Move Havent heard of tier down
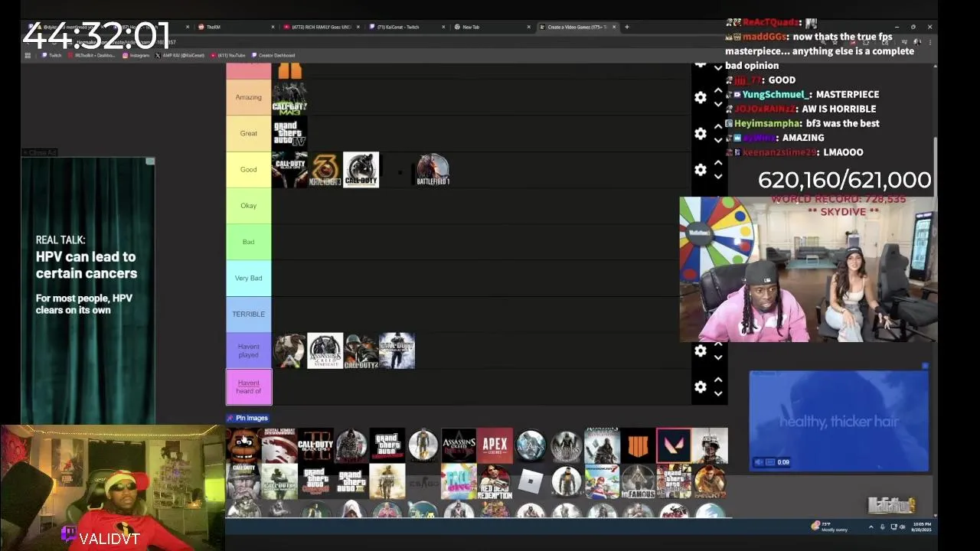This screenshot has width=980, height=551. (718, 393)
